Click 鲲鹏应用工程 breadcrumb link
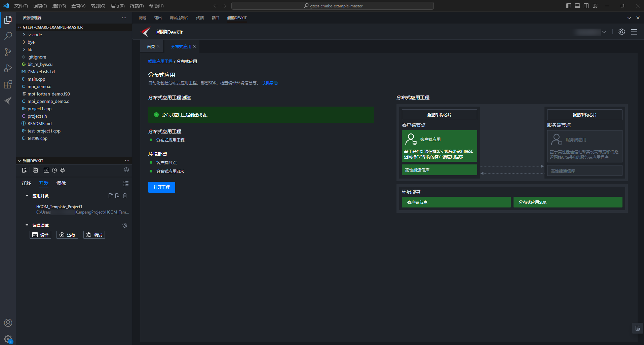The image size is (644, 345). tap(160, 62)
